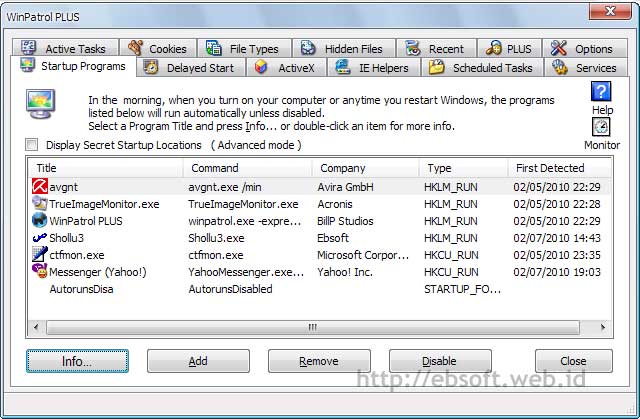Viewport: 640px width, 419px height.
Task: Click the Hidden Files tab icon
Action: pos(308,48)
